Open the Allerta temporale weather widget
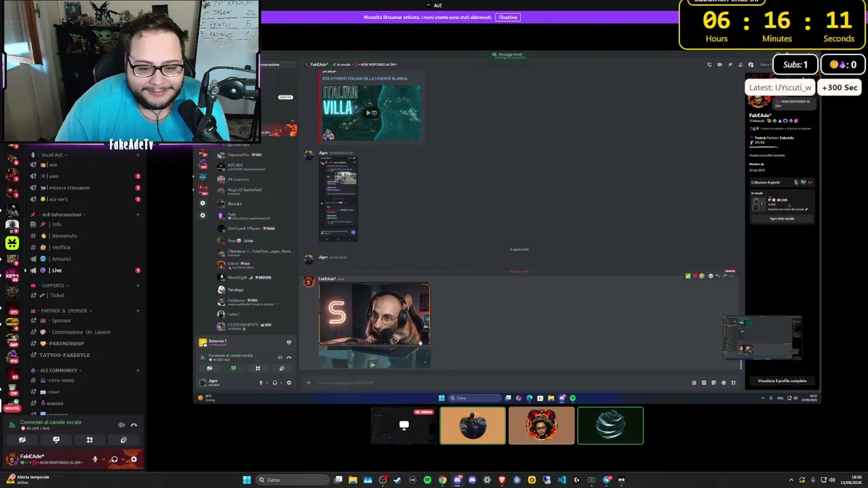 click(27, 480)
